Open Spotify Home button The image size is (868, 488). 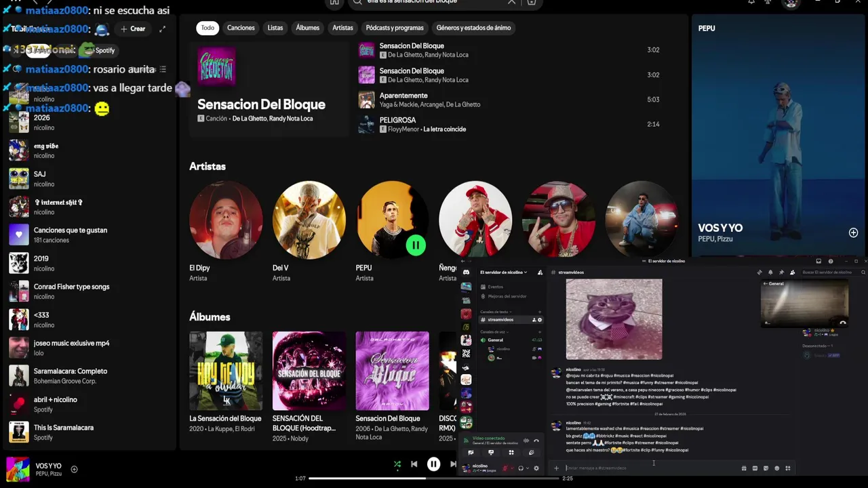point(334,2)
